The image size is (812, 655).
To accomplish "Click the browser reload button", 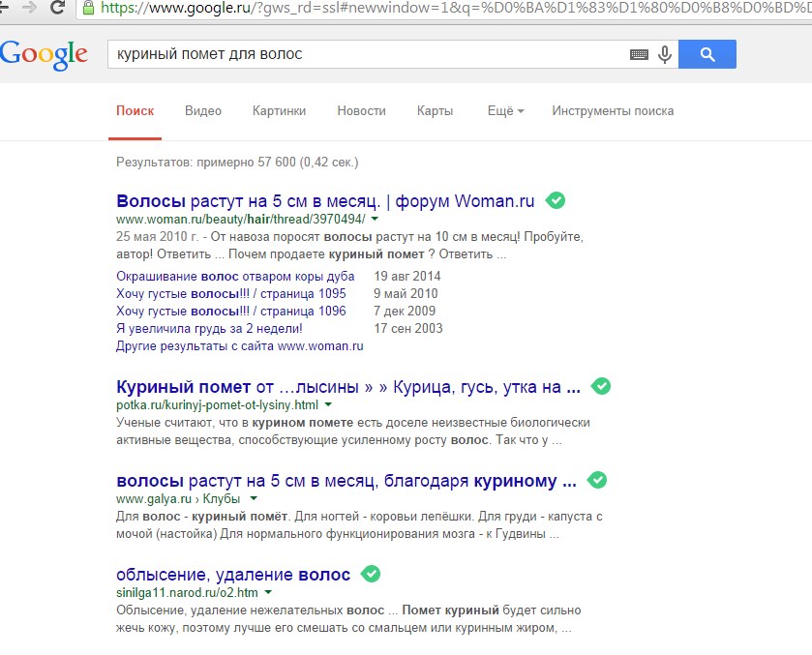I will click(x=57, y=6).
